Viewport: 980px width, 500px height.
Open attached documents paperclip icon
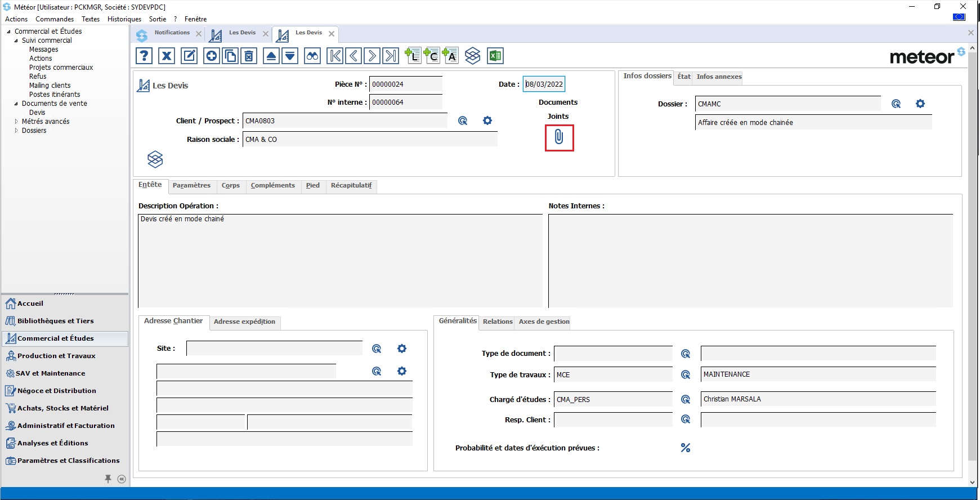pyautogui.click(x=559, y=137)
